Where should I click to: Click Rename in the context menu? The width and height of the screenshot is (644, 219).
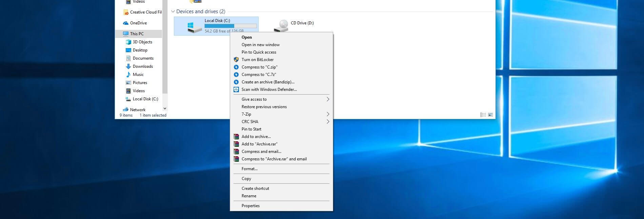click(x=249, y=196)
